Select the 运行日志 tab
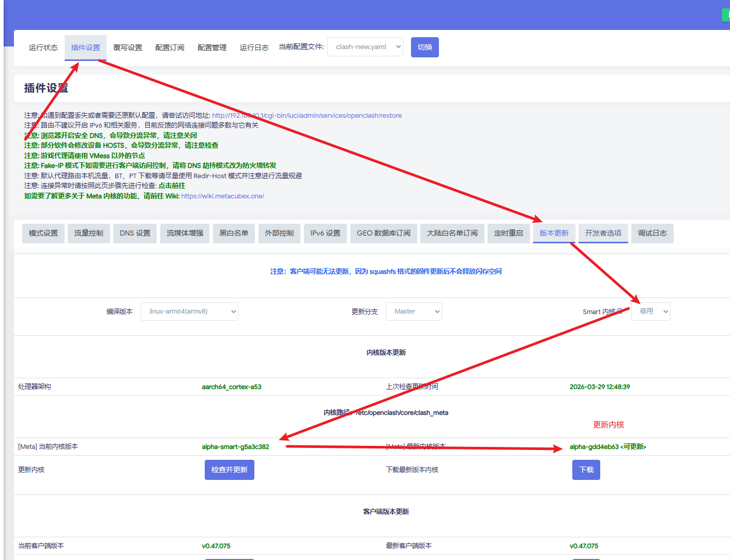 (254, 48)
